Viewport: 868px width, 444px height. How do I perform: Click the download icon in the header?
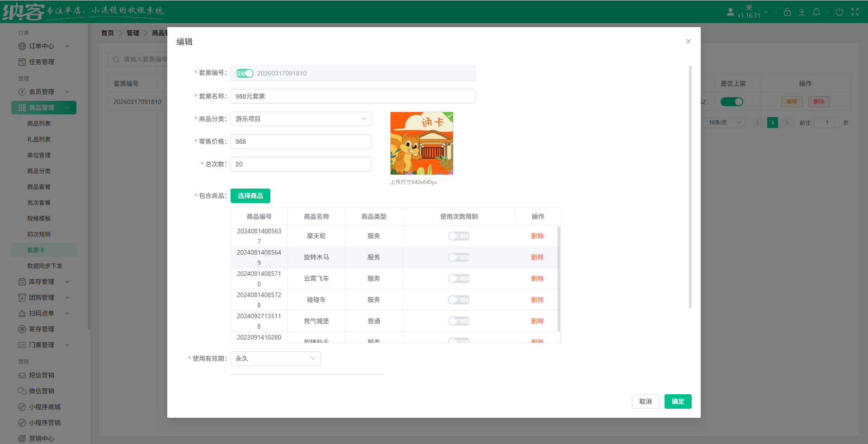[802, 12]
